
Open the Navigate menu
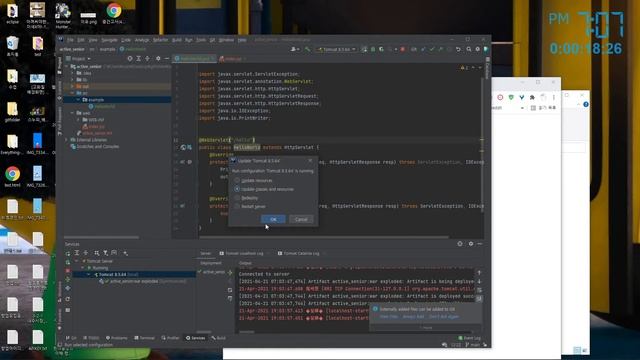(109, 40)
